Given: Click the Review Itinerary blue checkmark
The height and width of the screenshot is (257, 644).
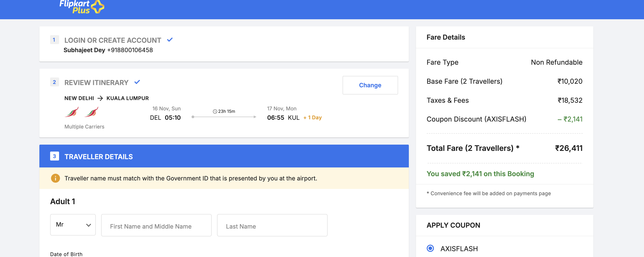Looking at the screenshot, I should pos(137,82).
